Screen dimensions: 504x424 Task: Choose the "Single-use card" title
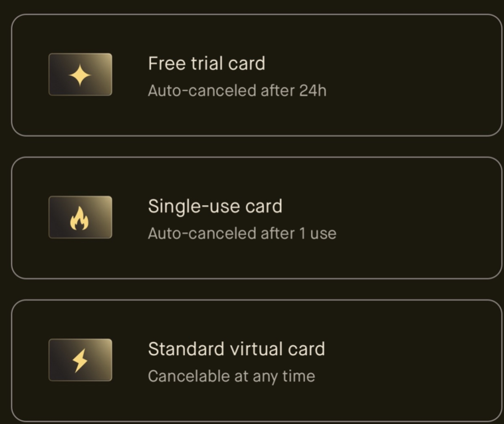214,206
